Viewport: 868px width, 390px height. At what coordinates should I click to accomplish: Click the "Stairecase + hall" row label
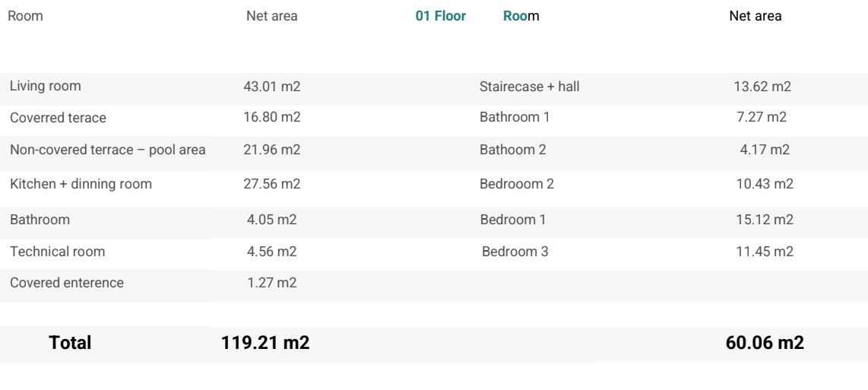(x=530, y=86)
